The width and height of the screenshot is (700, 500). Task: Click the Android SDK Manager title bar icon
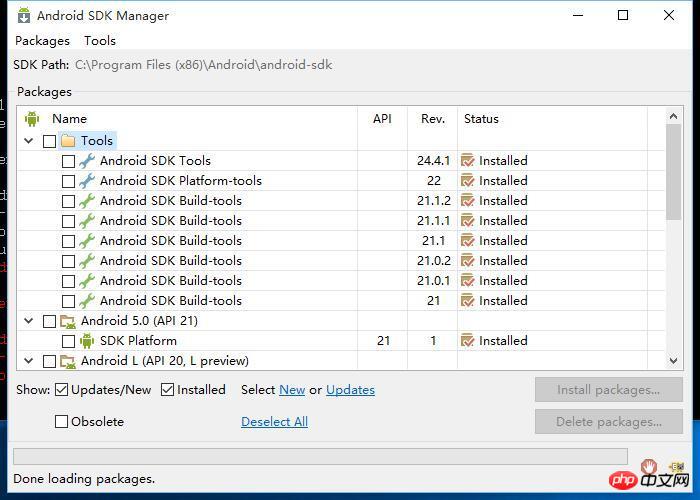coord(23,15)
